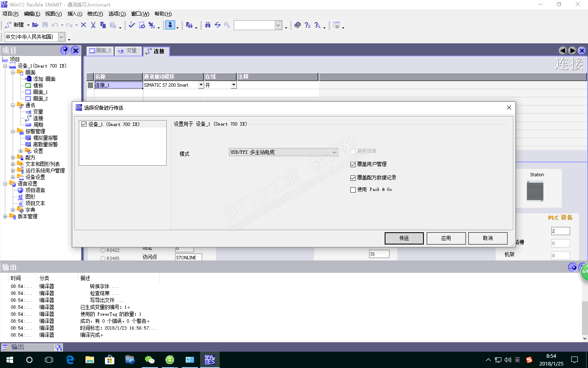Click the Open project folder icon

[x=36, y=25]
